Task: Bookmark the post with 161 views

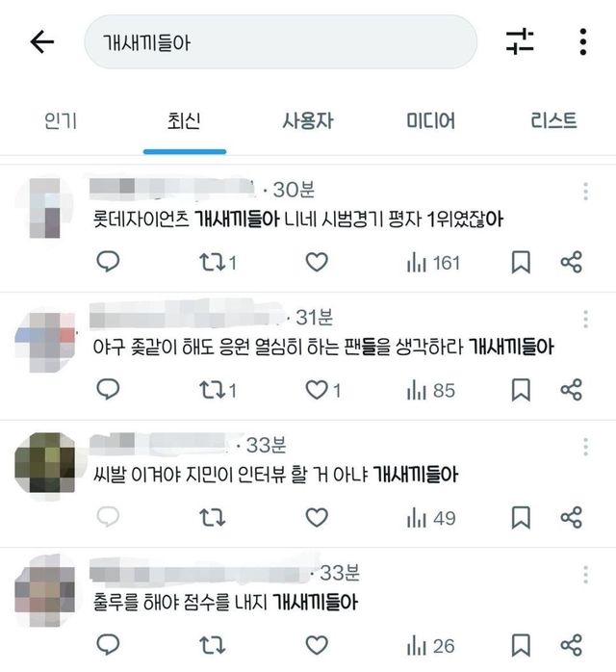Action: pos(521,262)
